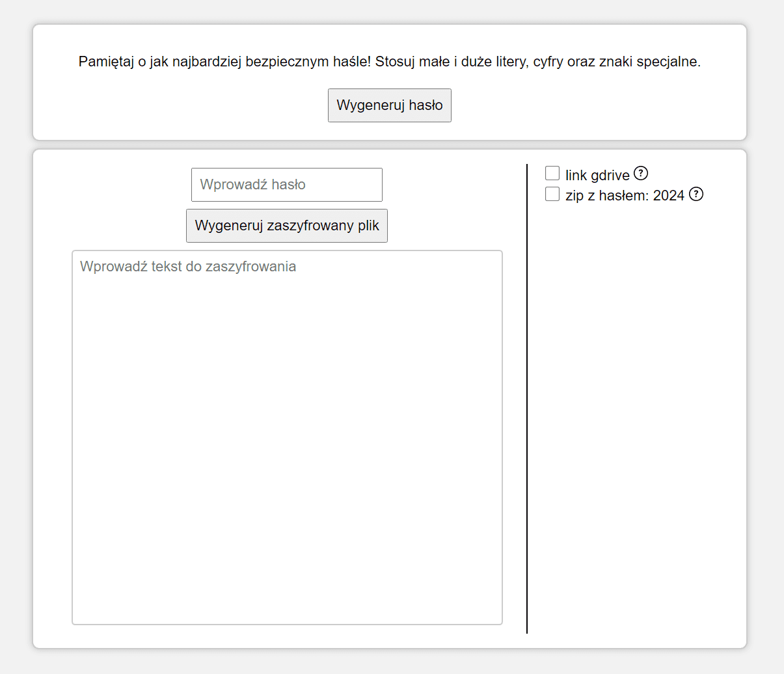
Task: Click the 'zip z hasłem: 2024' label
Action: click(x=625, y=195)
